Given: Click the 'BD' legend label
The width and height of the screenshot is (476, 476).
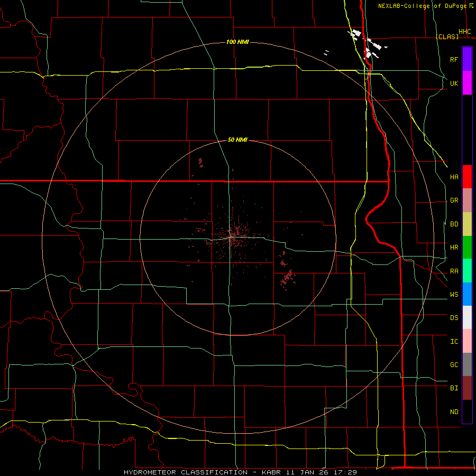Looking at the screenshot, I should click(x=454, y=224).
